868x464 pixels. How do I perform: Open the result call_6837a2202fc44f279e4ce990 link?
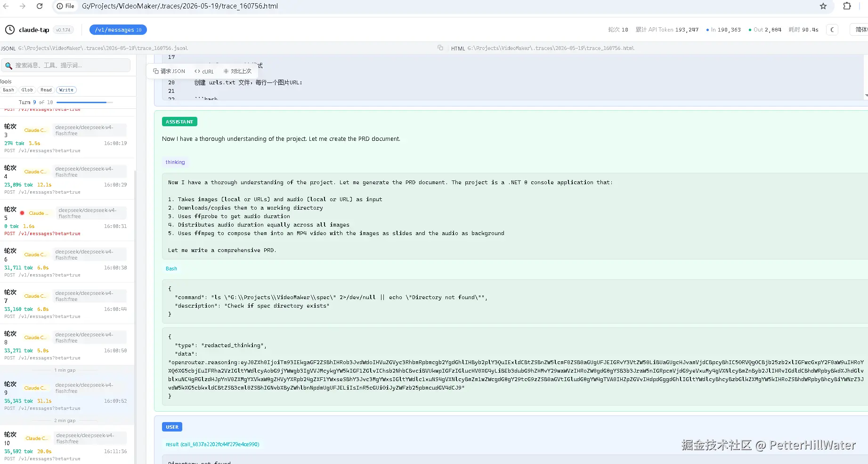tap(212, 444)
